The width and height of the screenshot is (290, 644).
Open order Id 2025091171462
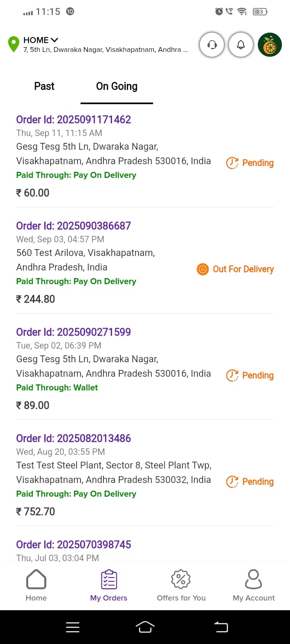(x=74, y=120)
